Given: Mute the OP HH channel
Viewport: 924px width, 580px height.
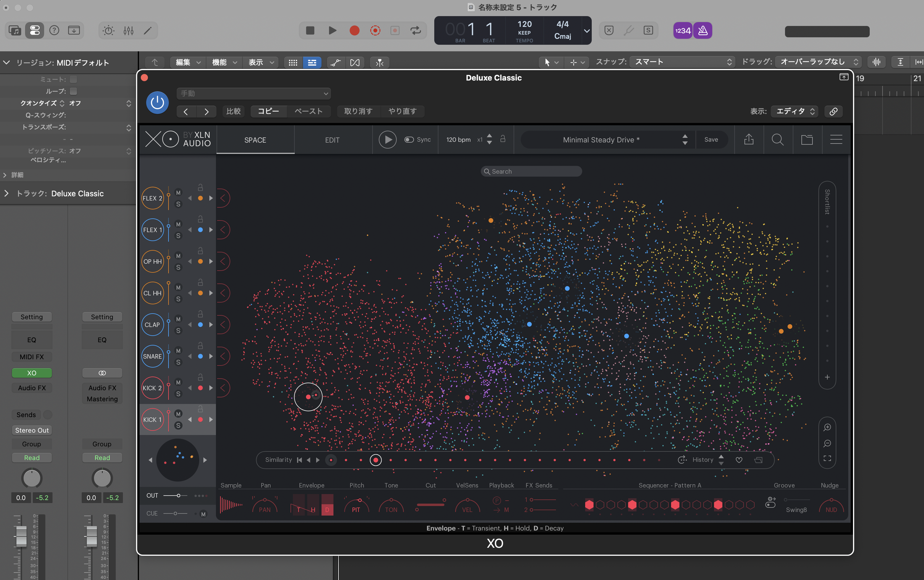Looking at the screenshot, I should 178,256.
